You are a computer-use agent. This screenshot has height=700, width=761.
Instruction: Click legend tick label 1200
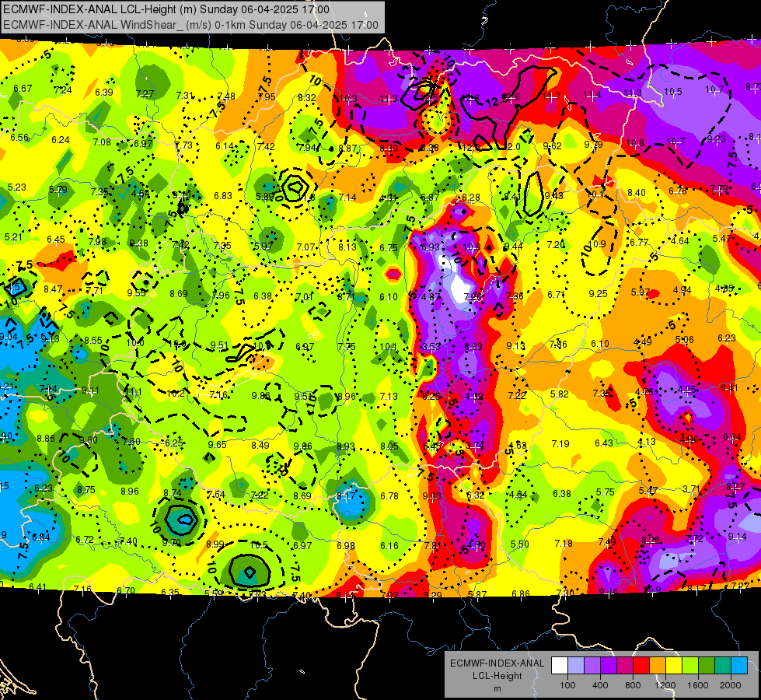tap(665, 685)
